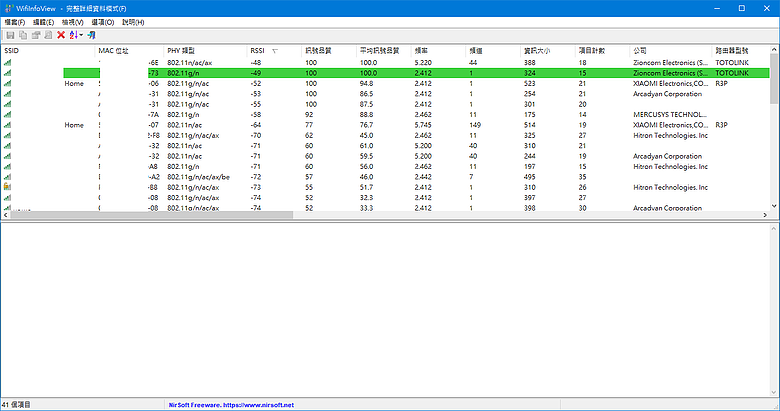The height and width of the screenshot is (411, 780).
Task: Open the 說明(H) menu
Action: 133,22
